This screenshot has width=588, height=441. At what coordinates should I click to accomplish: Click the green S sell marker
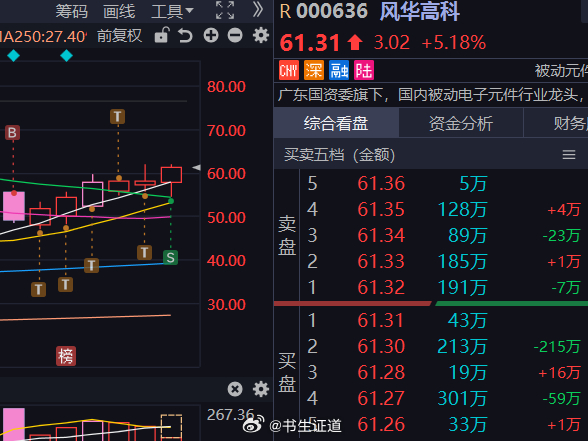(x=170, y=257)
